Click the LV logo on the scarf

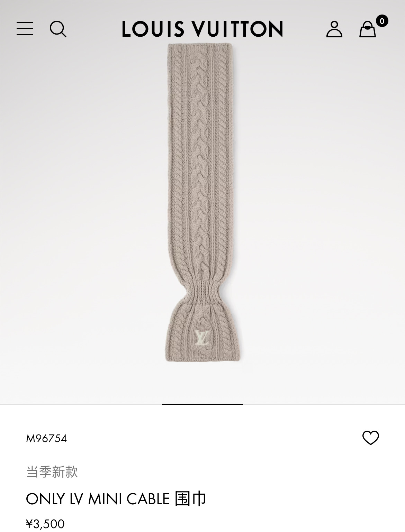pos(201,337)
